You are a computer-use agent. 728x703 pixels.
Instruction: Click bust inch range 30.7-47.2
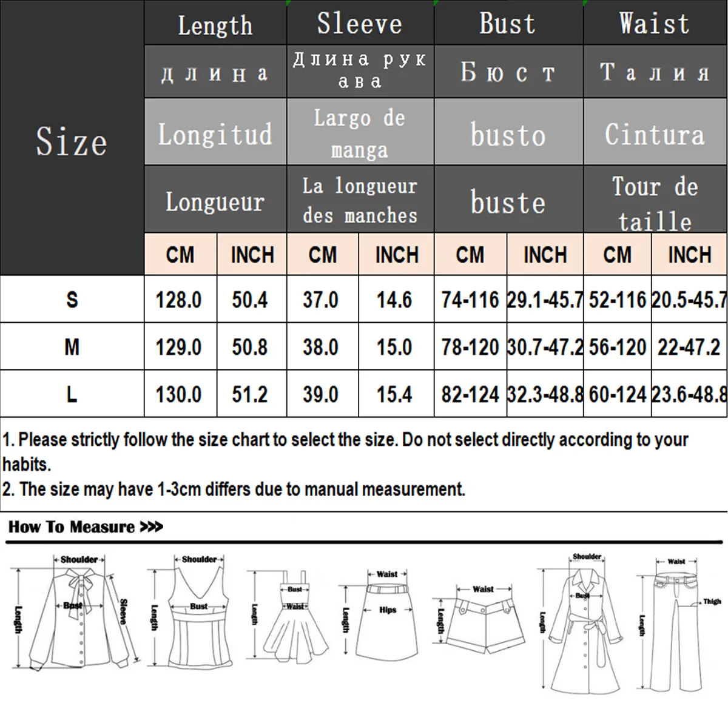click(545, 346)
